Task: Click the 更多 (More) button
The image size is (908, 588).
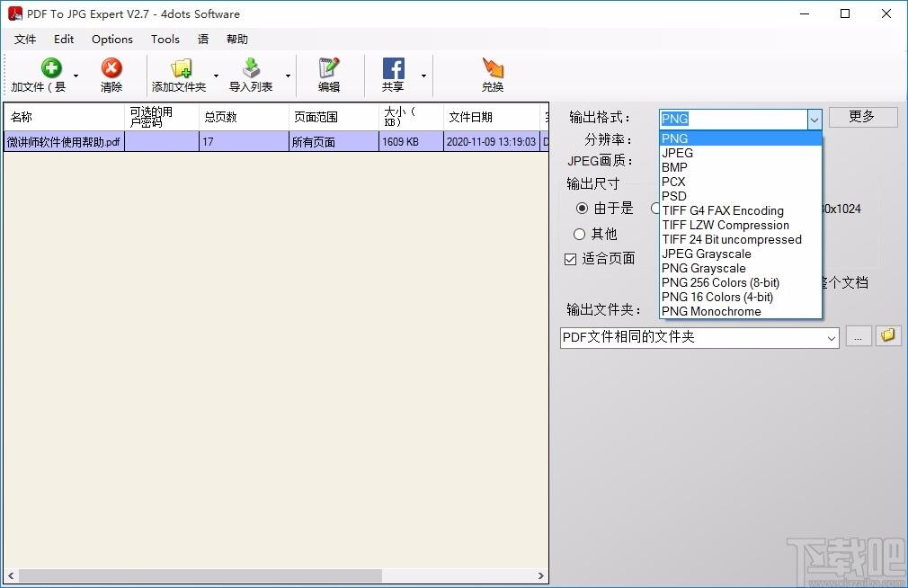Action: pos(863,117)
